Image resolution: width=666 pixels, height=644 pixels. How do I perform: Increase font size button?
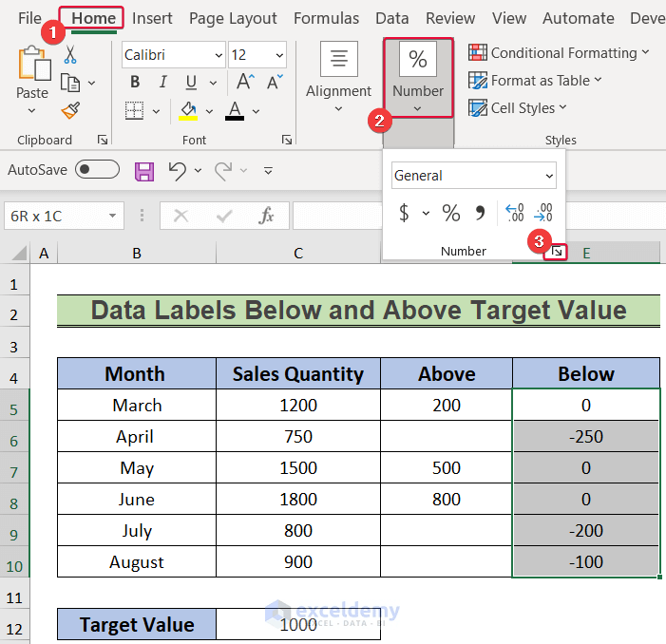pos(245,82)
